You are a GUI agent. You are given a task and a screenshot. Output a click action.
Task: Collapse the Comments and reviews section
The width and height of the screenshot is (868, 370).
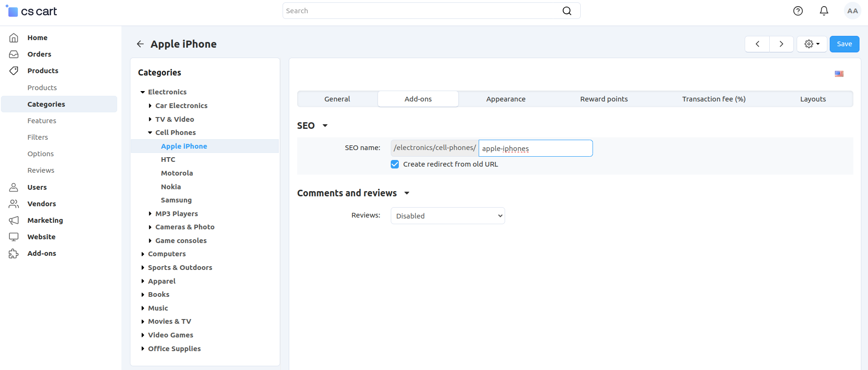tap(407, 193)
